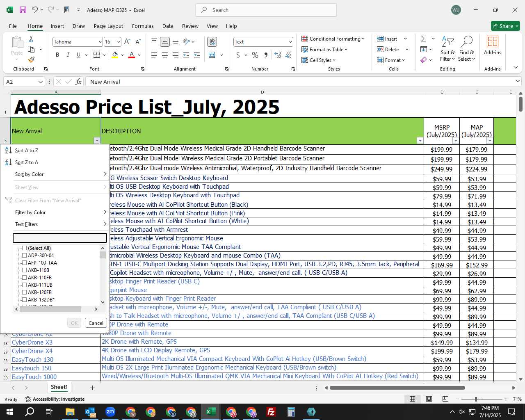Switch to Page Break Preview view
The height and width of the screenshot is (420, 525).
445,399
